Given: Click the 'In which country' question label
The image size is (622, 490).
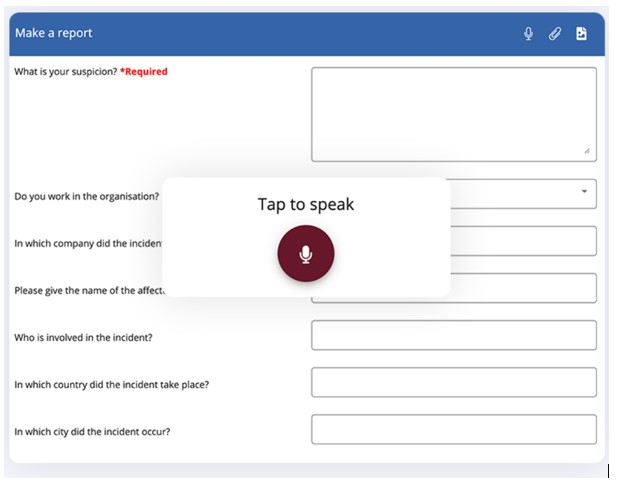Looking at the screenshot, I should point(111,384).
